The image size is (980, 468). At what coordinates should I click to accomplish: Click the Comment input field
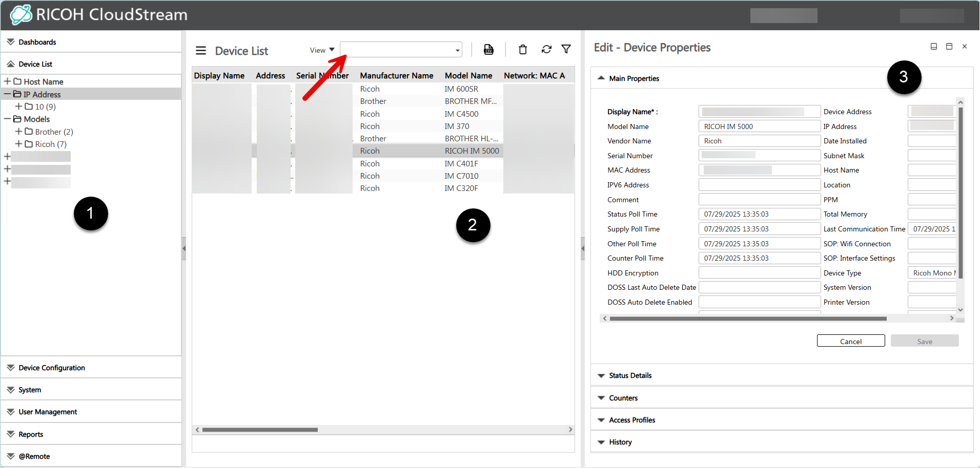click(x=759, y=200)
